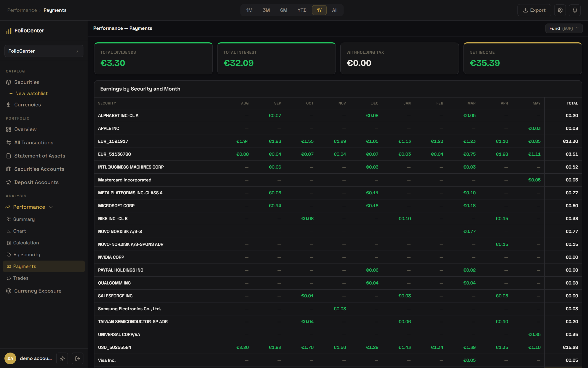Image resolution: width=588 pixels, height=368 pixels.
Task: Click the EUR_1591917 total €13.30
Action: 570,141
